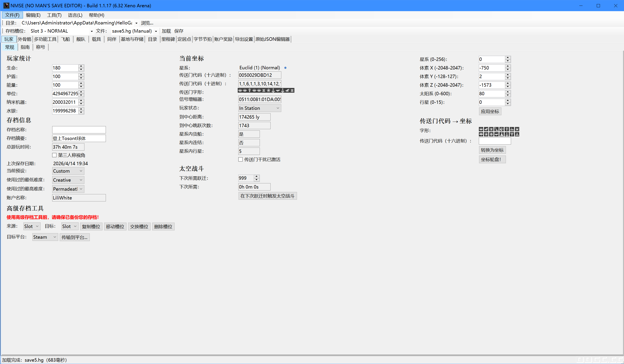The width and height of the screenshot is (624, 364).
Task: Click the bird portal glyph
Action: 486,129
